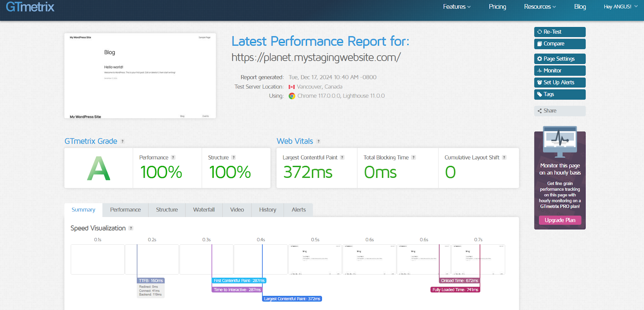Screen dimensions: 644x310
Task: Click the First Contentful Paint: 287ms marker
Action: (239, 281)
